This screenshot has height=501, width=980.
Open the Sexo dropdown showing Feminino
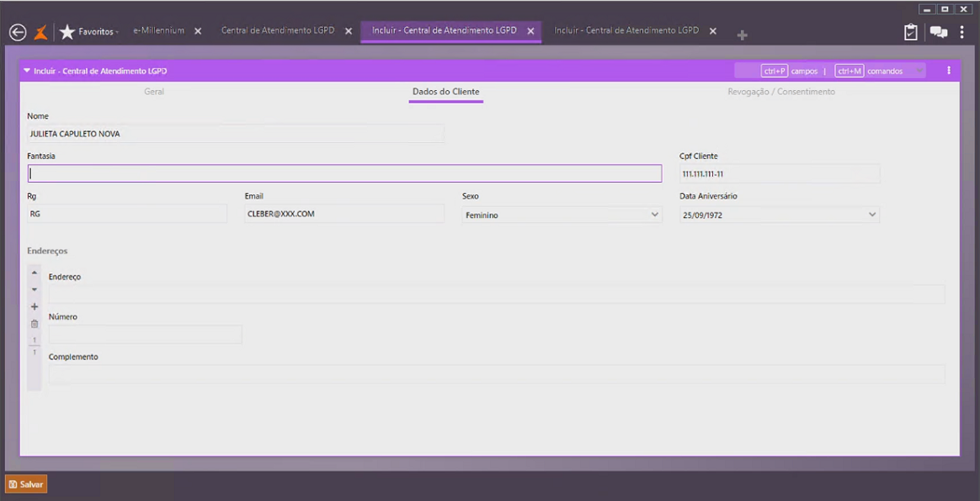coord(562,215)
